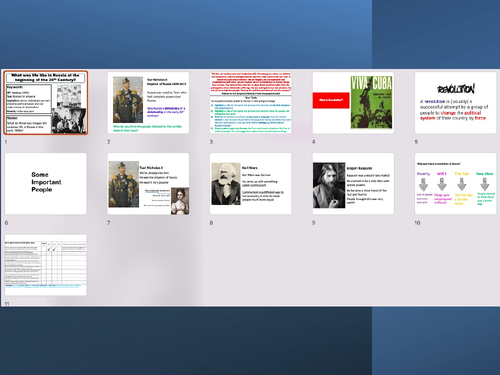Click the green 'New Ideas' heading
The image size is (500, 375).
(x=485, y=174)
